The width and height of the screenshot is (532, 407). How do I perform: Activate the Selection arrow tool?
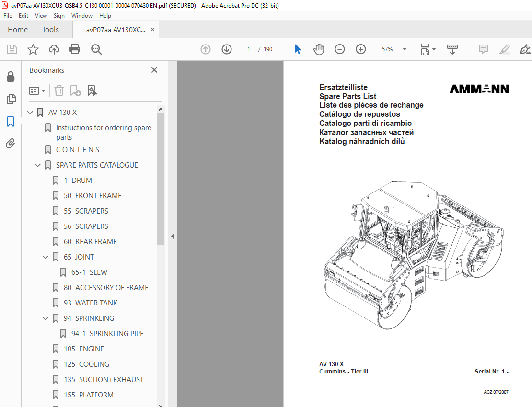tap(298, 49)
